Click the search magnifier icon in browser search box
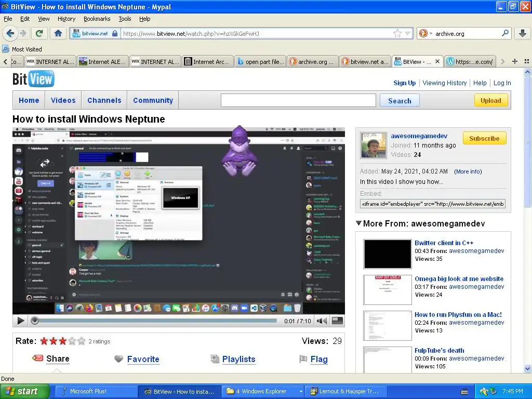The image size is (532, 399). 505,33
